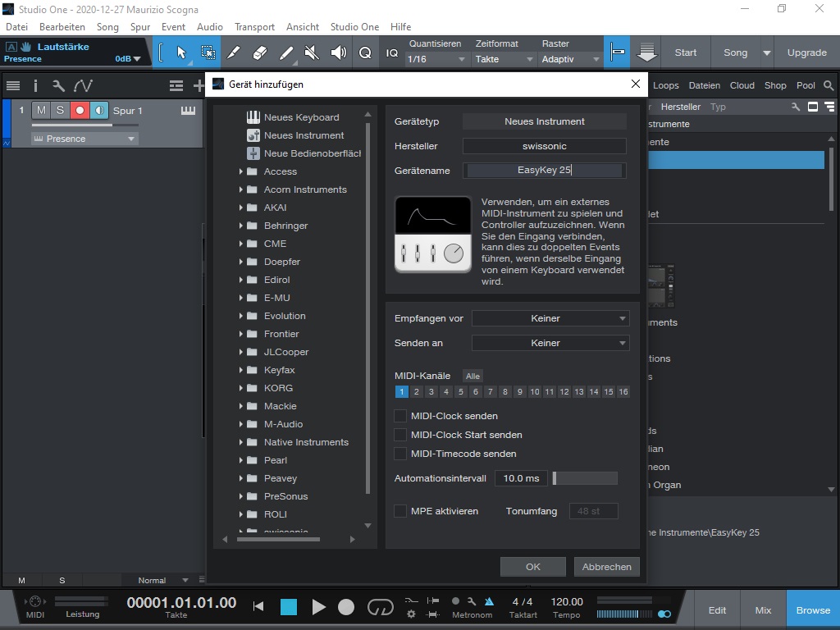
Task: Adjust Spur 1 volume fader
Action: [x=85, y=125]
